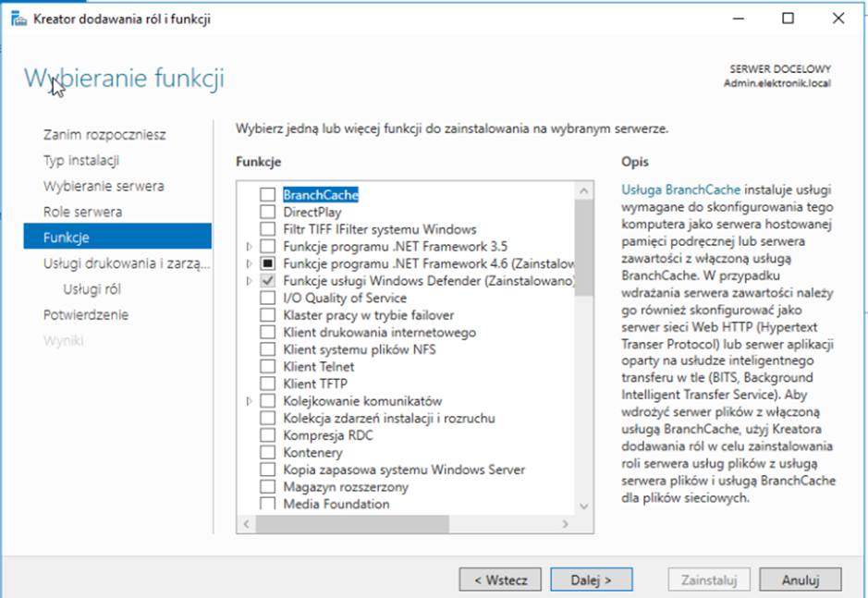868x598 pixels.
Task: Click the features list scroll down arrow
Action: pos(584,506)
